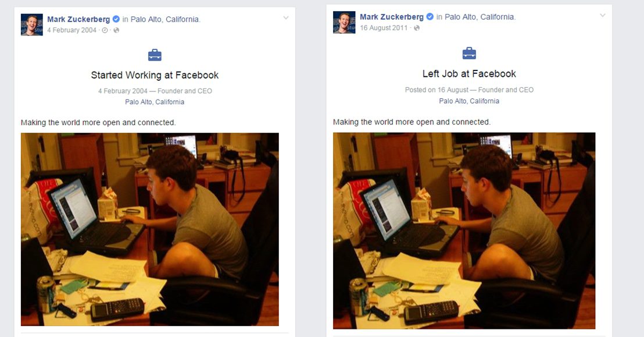Open the options chevron on the right post

(x=603, y=15)
